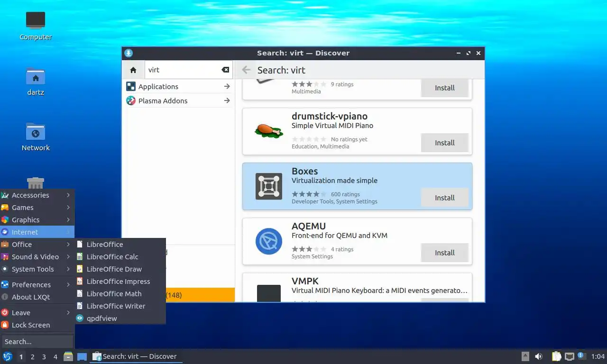
Task: Choose Lock Screen from the menu
Action: [x=37, y=325]
